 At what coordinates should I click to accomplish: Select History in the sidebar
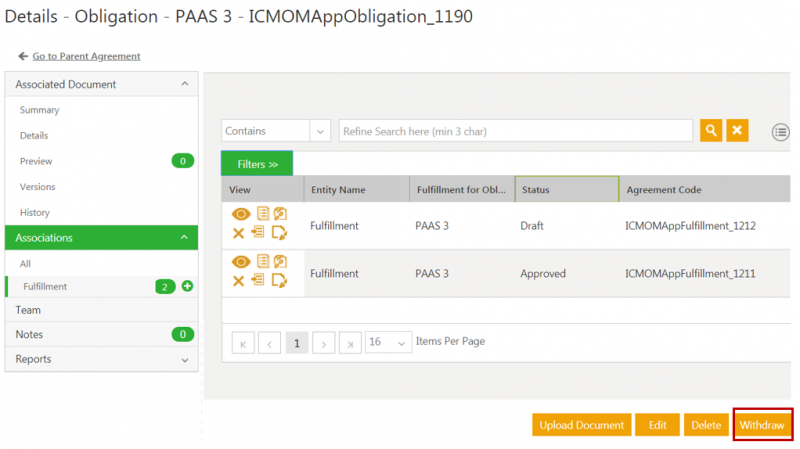click(35, 213)
